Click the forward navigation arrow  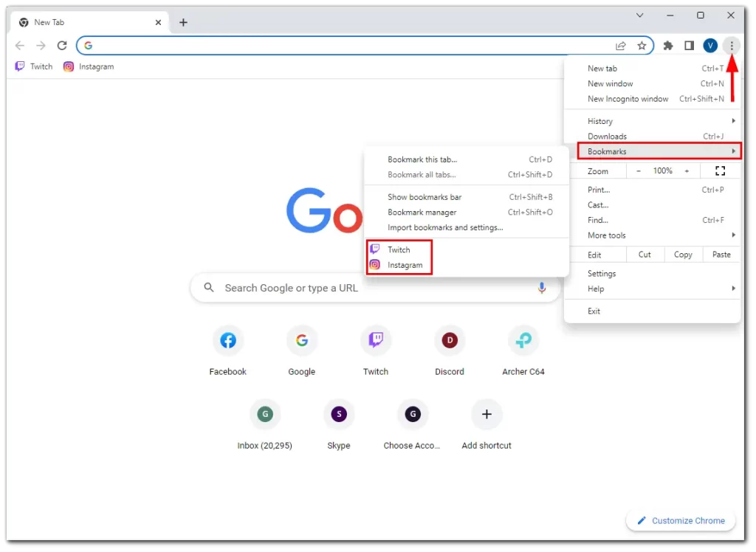[x=41, y=46]
